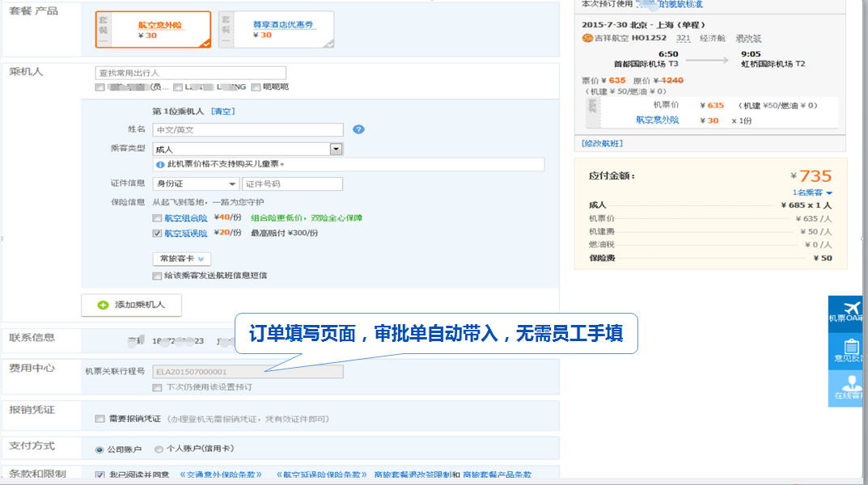Open the 在线客服 customer service icon
Screen dimensions: 868x485
point(850,386)
